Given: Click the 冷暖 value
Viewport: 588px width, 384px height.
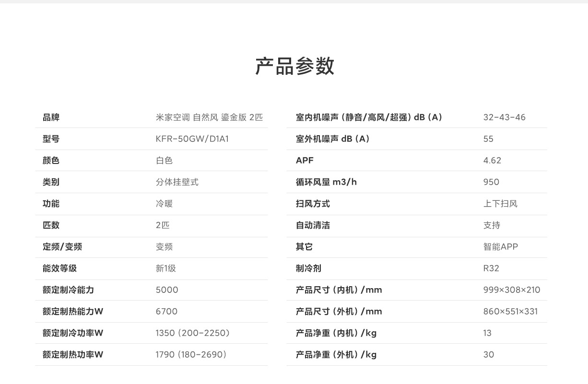Looking at the screenshot, I should click(164, 204).
